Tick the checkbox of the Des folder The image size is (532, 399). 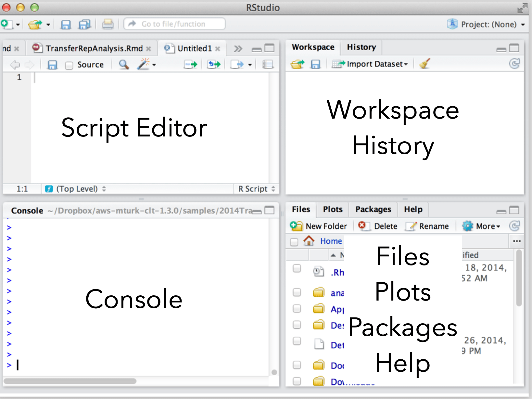click(x=297, y=325)
